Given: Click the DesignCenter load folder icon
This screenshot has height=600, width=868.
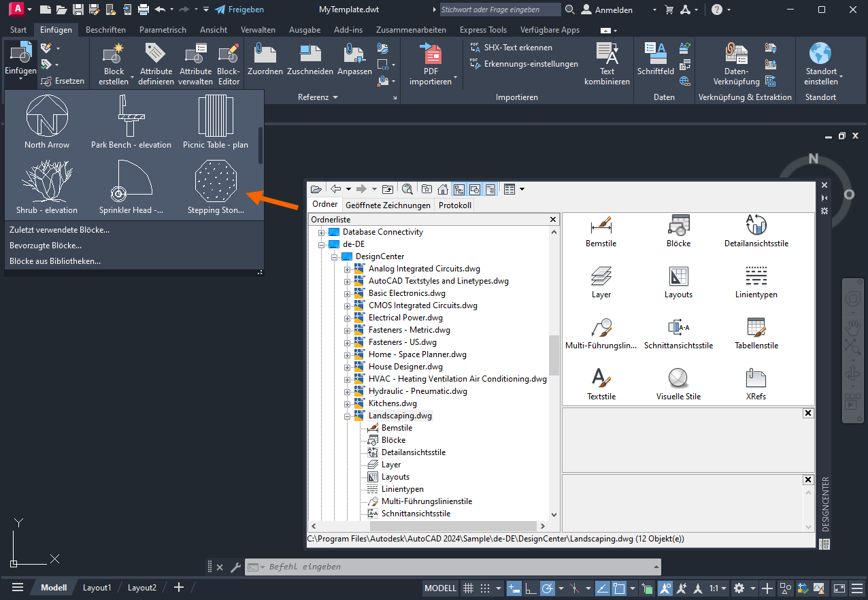Looking at the screenshot, I should (316, 189).
